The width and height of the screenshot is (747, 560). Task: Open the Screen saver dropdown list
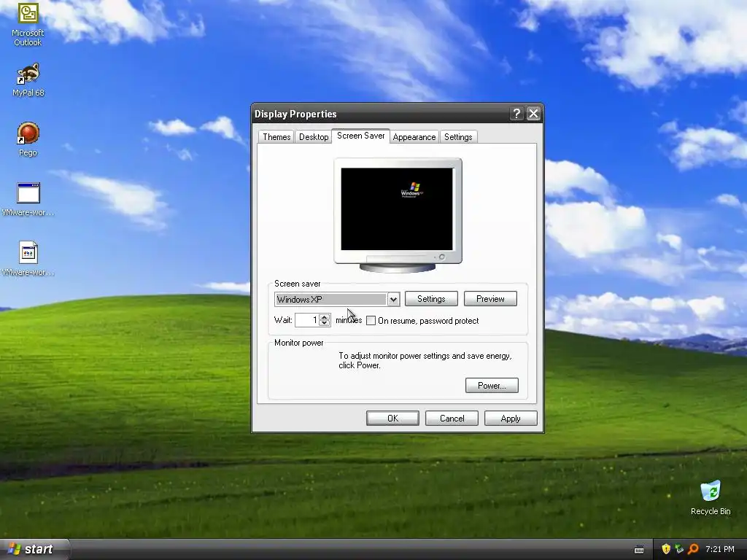[x=393, y=299]
